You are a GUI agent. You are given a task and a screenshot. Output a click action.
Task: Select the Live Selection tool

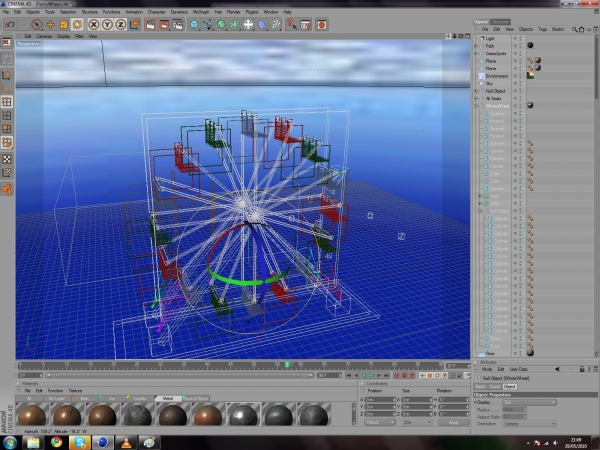(37, 25)
